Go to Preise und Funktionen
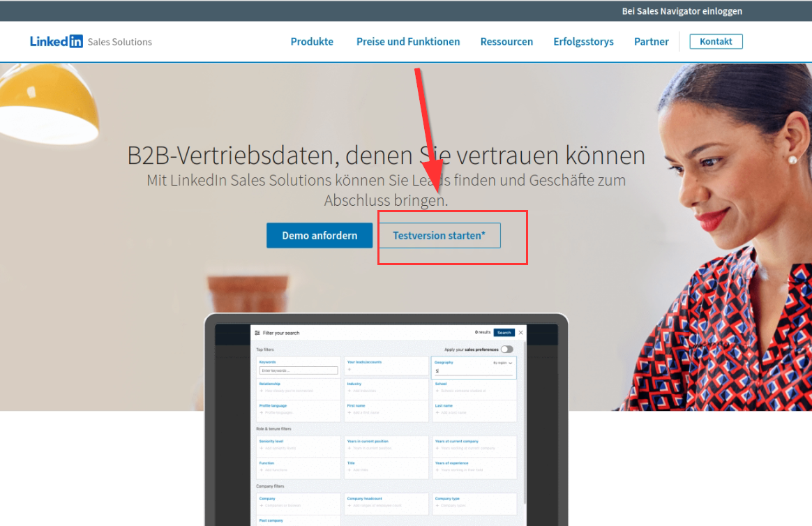This screenshot has width=812, height=526. click(408, 41)
